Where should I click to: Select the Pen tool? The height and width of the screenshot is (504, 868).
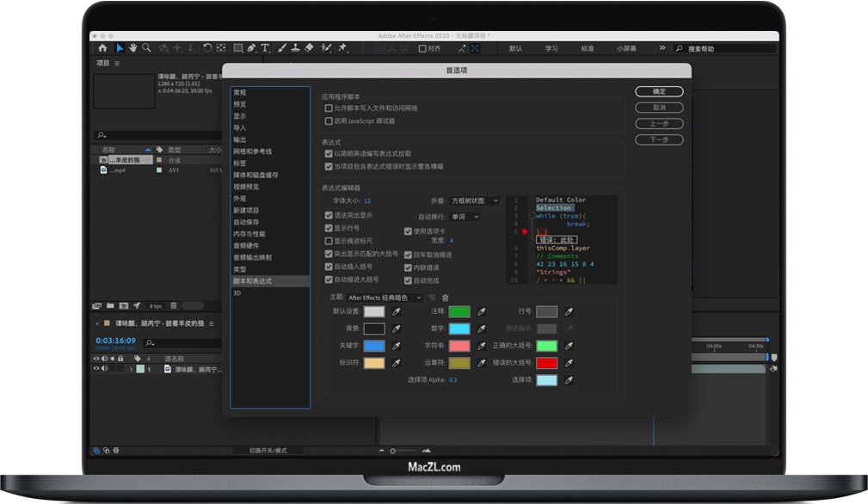click(250, 49)
